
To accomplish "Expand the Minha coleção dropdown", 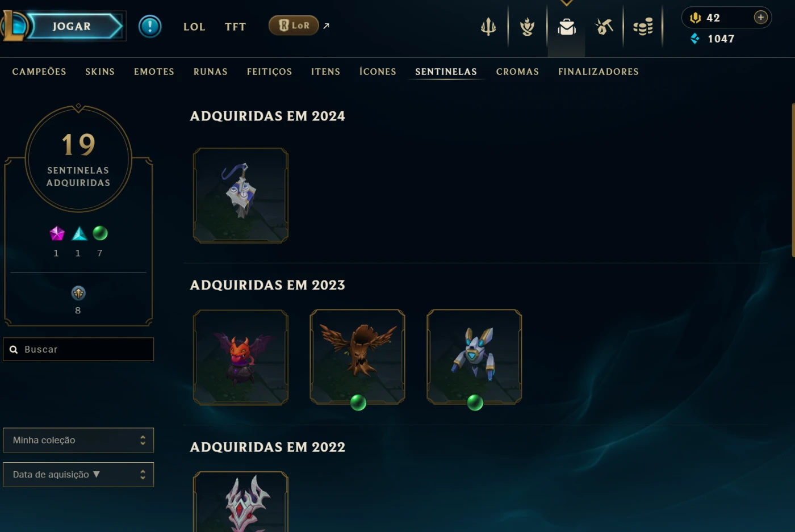I will point(78,440).
